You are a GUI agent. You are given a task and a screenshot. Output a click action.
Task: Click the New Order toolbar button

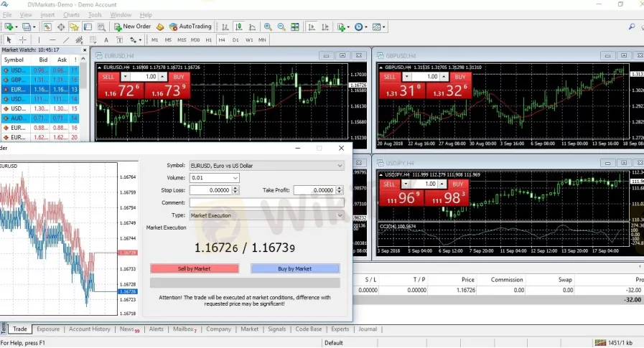click(x=132, y=27)
